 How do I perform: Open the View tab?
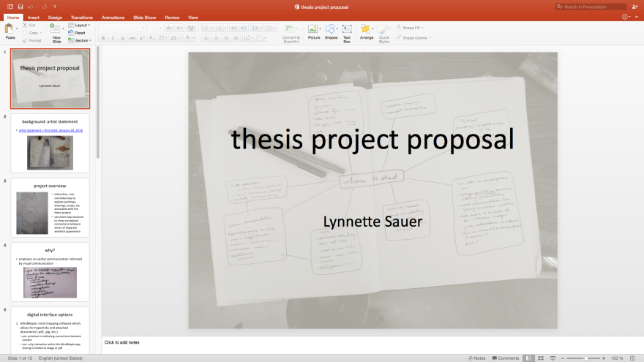pyautogui.click(x=193, y=18)
